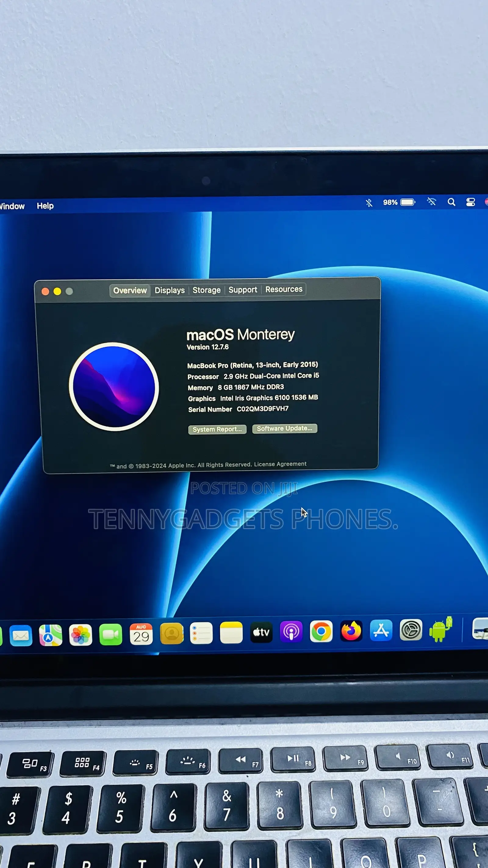Click the MacBook Pro model name line

(x=253, y=365)
